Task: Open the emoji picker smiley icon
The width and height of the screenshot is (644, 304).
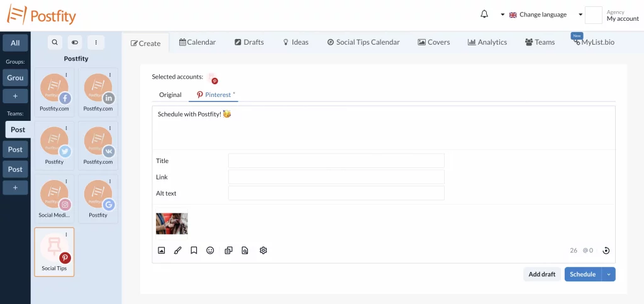Action: (210, 250)
